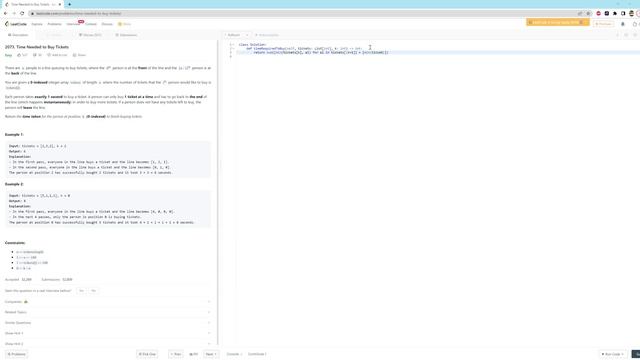Image resolution: width=640 pixels, height=360 pixels.
Task: Bookmark the page with the star icon
Action: coord(588,13)
